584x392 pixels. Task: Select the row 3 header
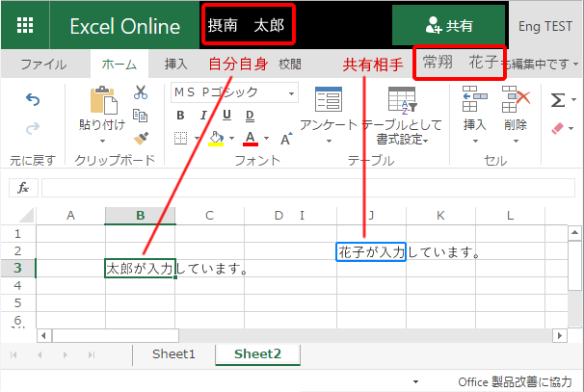pyautogui.click(x=18, y=268)
